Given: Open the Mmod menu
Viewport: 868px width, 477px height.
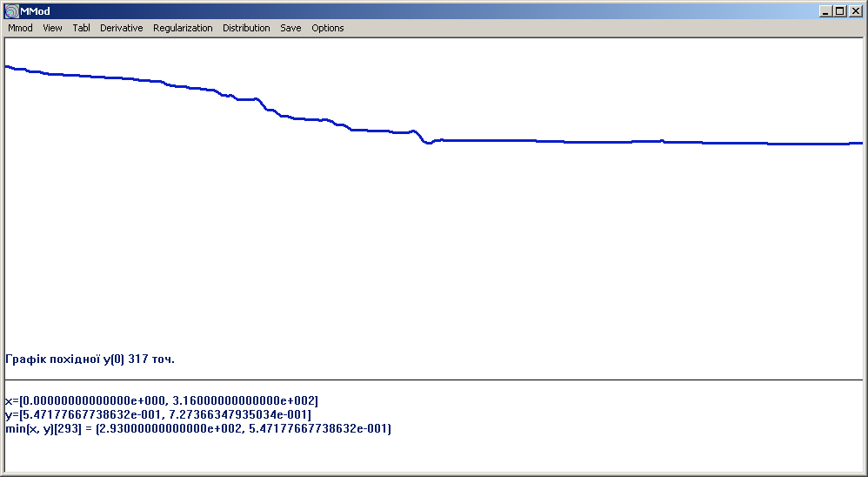Looking at the screenshot, I should pos(20,28).
